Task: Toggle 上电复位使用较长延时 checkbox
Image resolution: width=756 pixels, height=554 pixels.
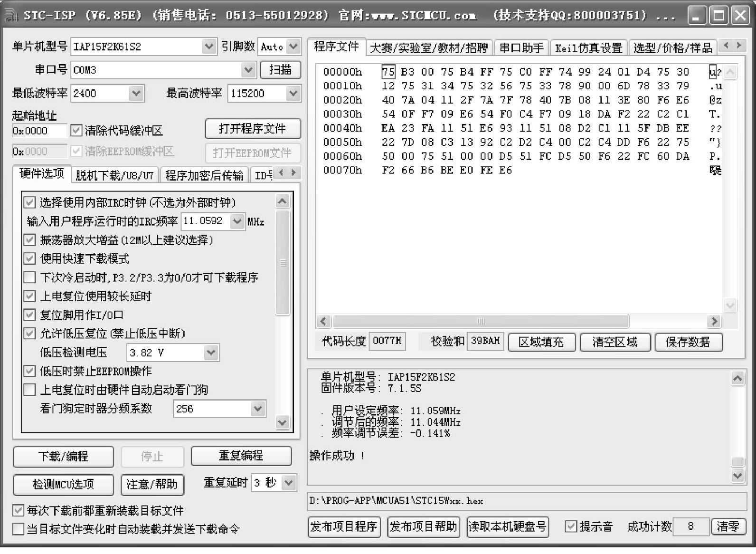Action: (29, 296)
